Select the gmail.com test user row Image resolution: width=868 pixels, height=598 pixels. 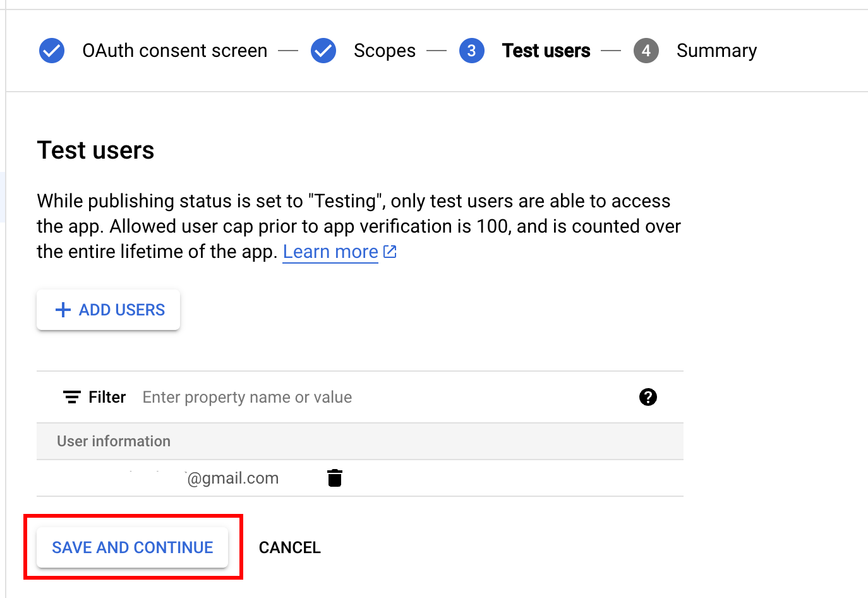(x=232, y=478)
